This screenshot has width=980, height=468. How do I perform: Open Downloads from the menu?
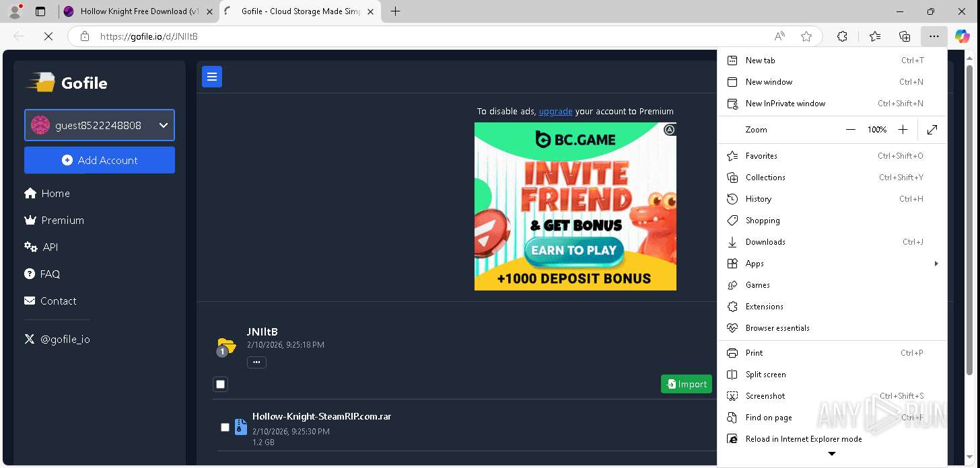coord(832,242)
